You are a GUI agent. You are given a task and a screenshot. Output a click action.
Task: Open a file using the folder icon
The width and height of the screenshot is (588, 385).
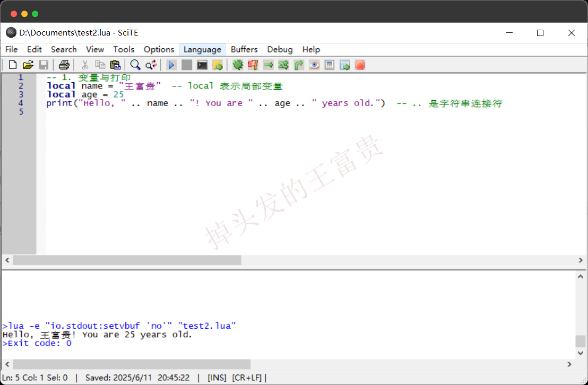pyautogui.click(x=28, y=65)
